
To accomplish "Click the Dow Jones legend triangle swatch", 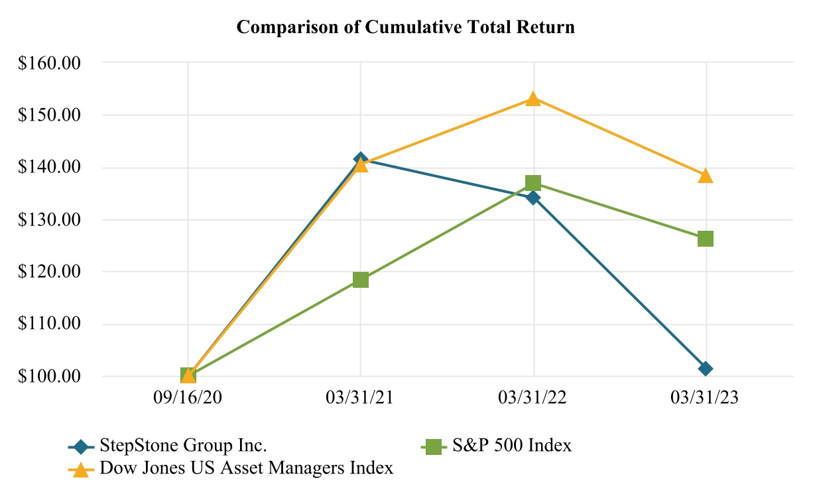I will coord(80,470).
